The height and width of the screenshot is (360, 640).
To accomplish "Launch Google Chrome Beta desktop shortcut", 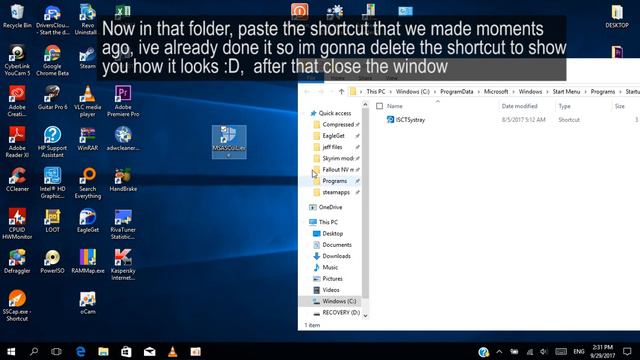I will pos(52,60).
